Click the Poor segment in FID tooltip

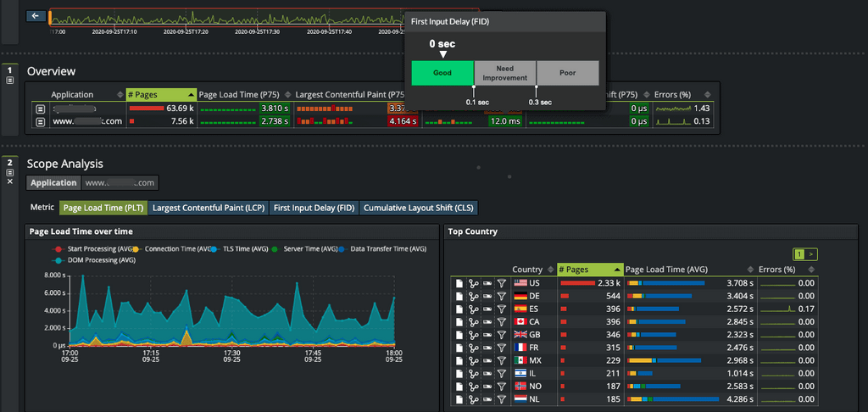(567, 73)
